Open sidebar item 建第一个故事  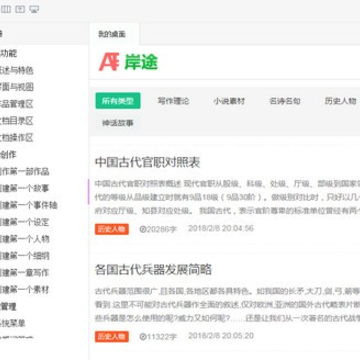pos(25,188)
